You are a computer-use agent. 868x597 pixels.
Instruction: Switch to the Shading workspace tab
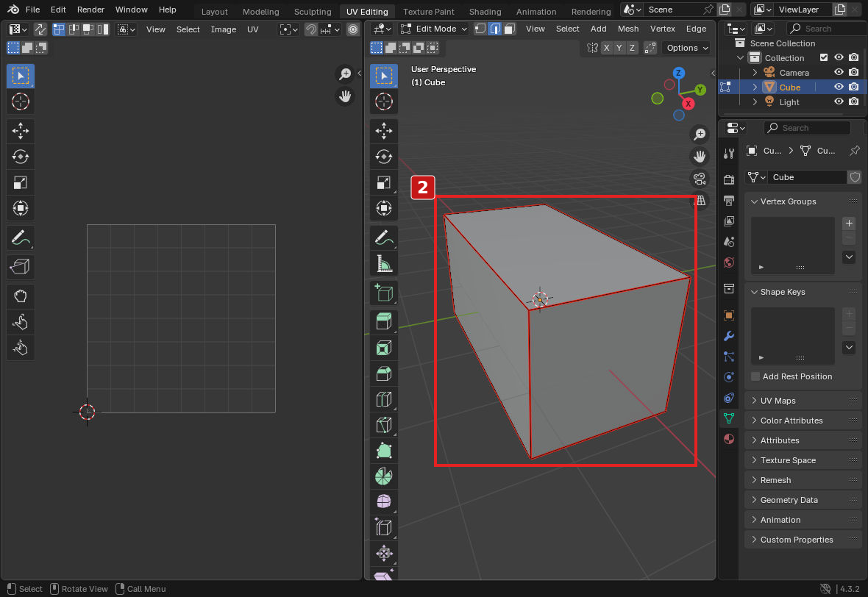point(485,11)
